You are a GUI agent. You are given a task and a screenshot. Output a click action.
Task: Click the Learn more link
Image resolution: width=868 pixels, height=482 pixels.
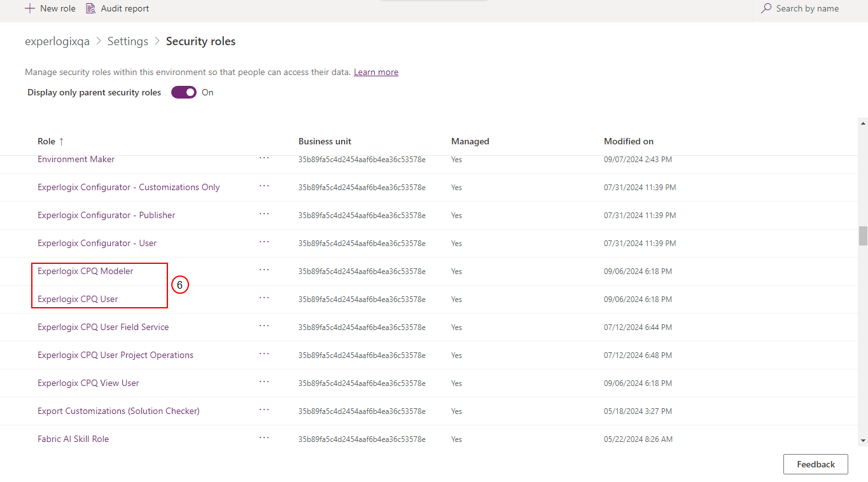(376, 72)
